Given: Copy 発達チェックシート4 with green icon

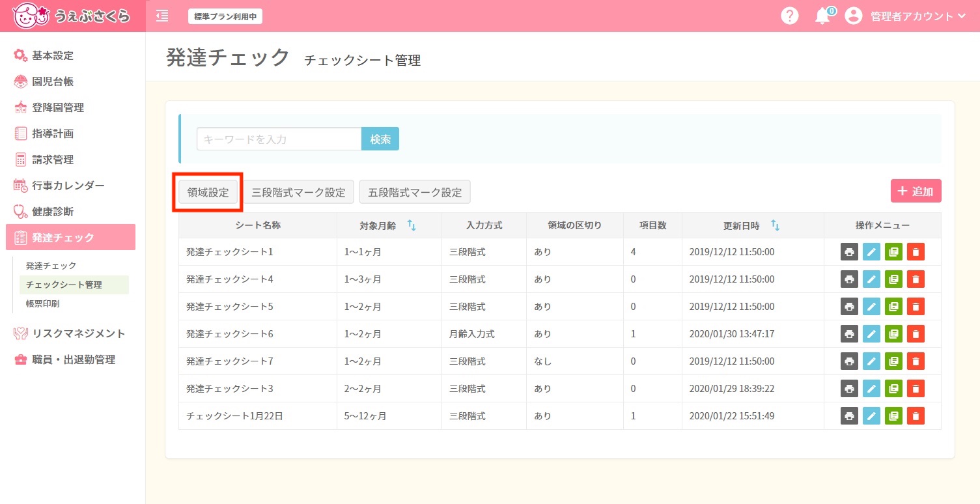Looking at the screenshot, I should [x=893, y=279].
